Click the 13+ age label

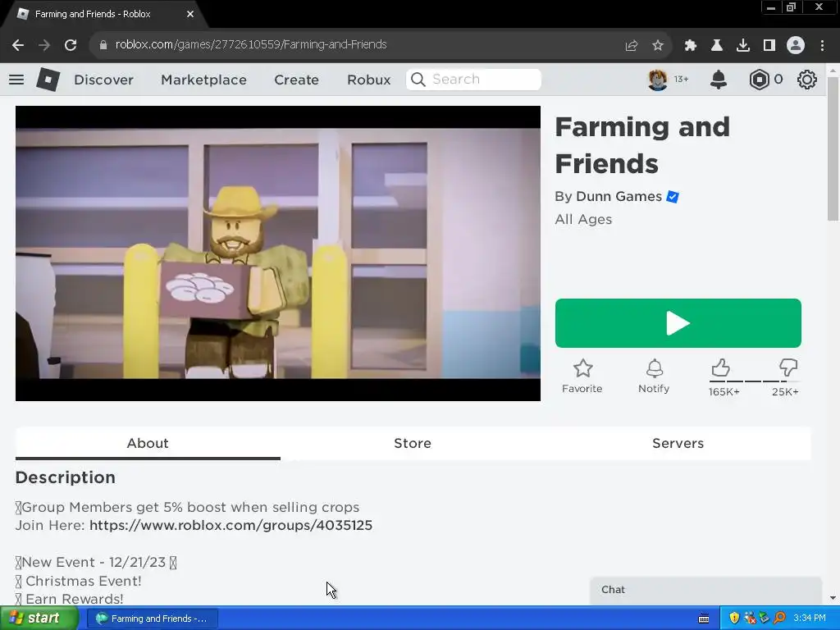point(682,80)
